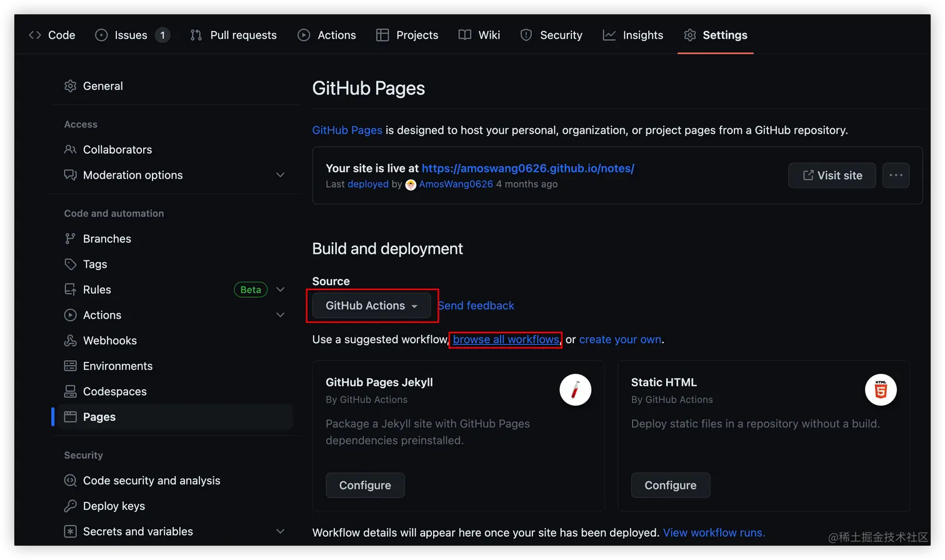Click the Collaborators people icon

(x=71, y=149)
